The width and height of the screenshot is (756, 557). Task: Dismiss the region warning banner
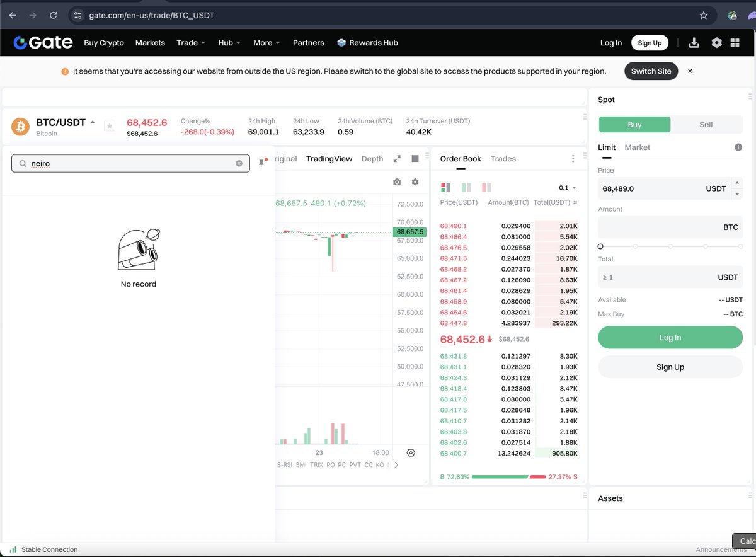point(690,71)
